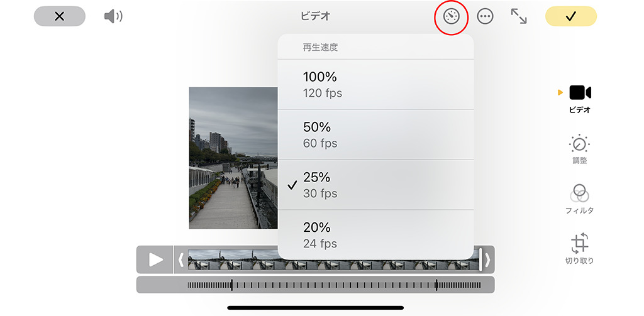Image resolution: width=644 pixels, height=316 pixels.
Task: Choose the フィルタ filters tool
Action: (x=579, y=199)
